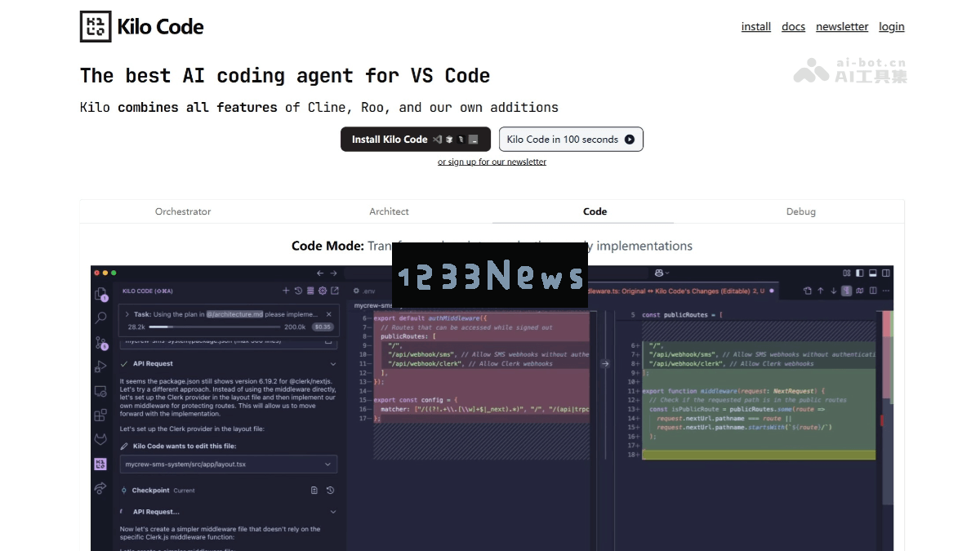Click the customize layout icon in title bar
The image size is (980, 551).
point(847,273)
